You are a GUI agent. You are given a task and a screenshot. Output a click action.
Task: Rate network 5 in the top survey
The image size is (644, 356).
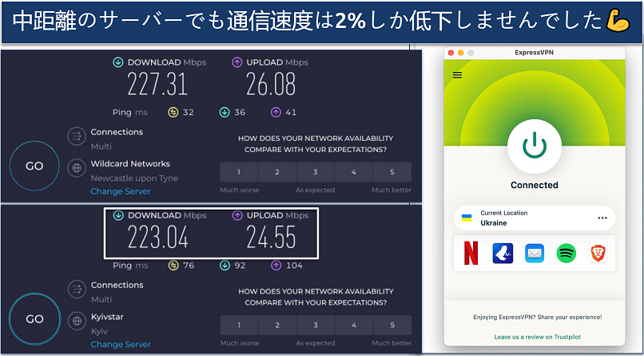tap(392, 172)
